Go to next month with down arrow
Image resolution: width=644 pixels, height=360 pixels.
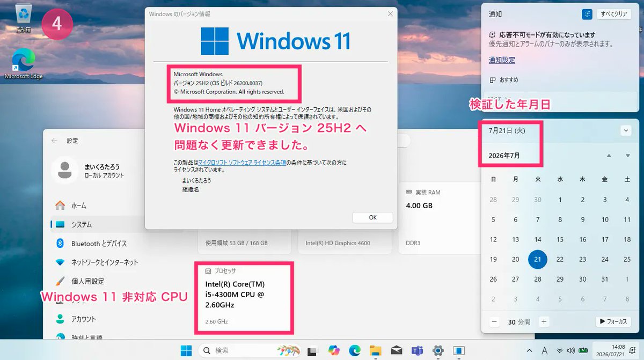click(x=627, y=156)
